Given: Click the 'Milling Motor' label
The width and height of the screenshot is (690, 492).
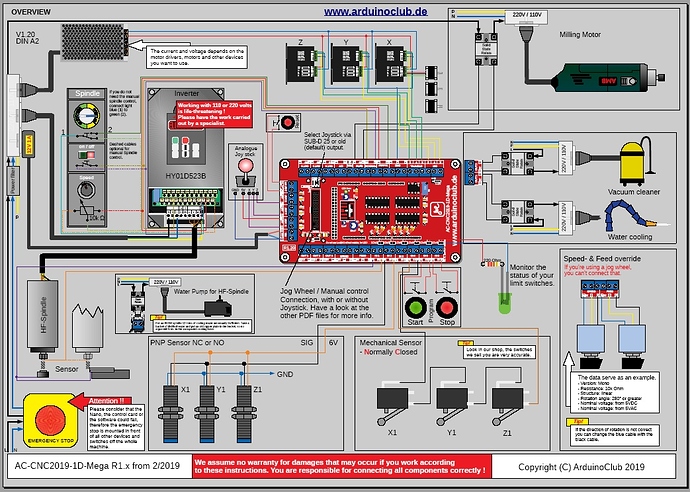Looking at the screenshot, I should [580, 34].
